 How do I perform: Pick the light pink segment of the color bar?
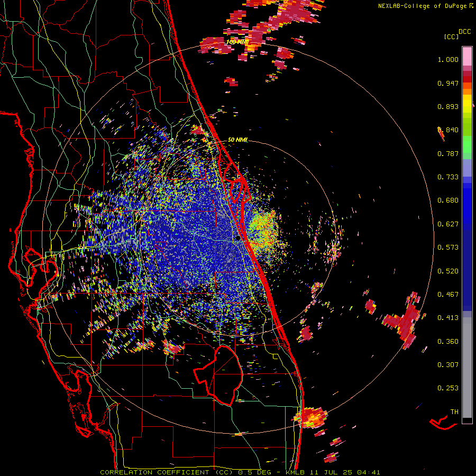(467, 57)
